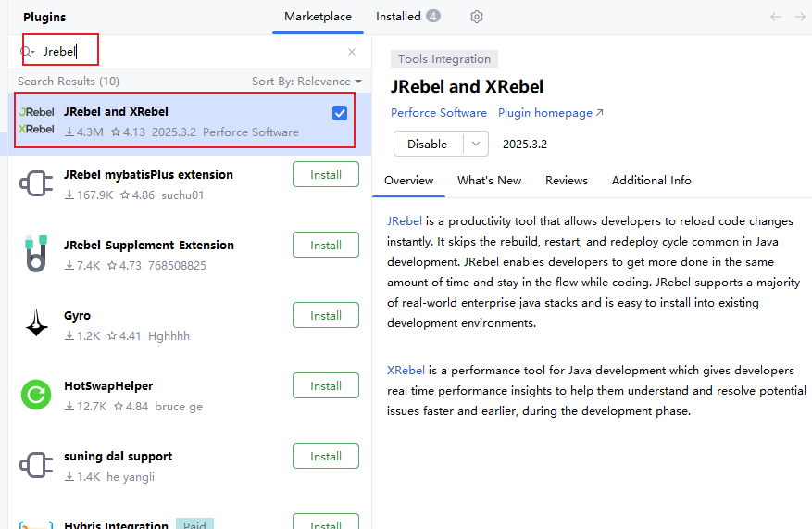Viewport: 812px width, 529px height.
Task: Uncheck the JRebel and XRebel checkbox
Action: [x=340, y=113]
